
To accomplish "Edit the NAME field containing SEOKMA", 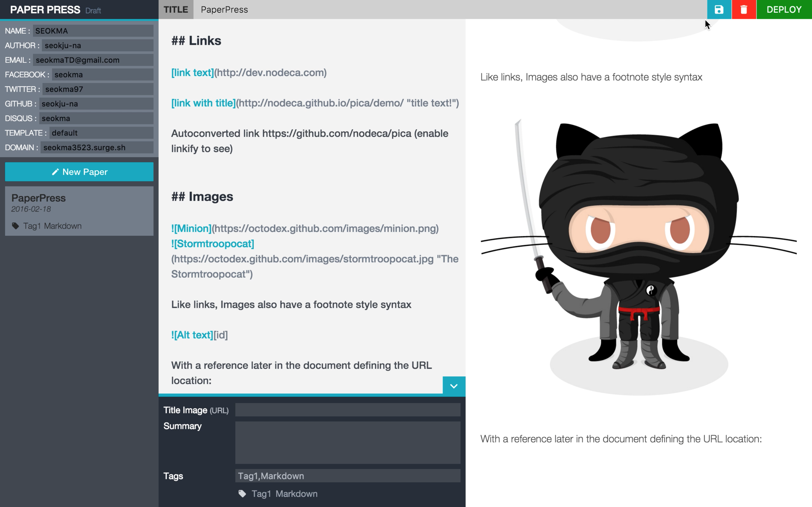I will tap(93, 31).
